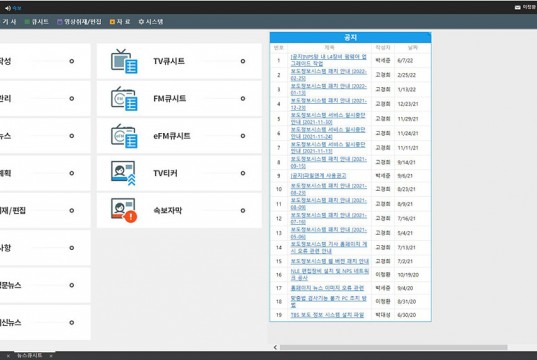Screen dimensions: 537x360
Task: Click the date 9/4/20 in row 17
Action: (x=405, y=288)
